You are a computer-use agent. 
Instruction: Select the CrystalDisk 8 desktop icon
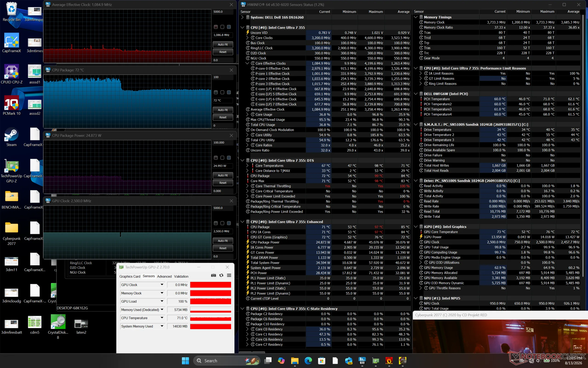(58, 327)
